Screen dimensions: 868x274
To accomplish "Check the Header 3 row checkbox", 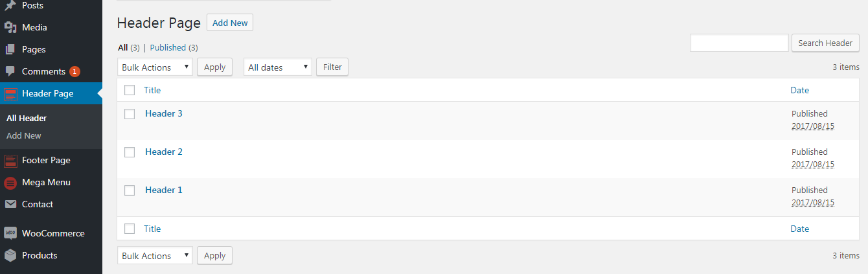I will tap(130, 114).
